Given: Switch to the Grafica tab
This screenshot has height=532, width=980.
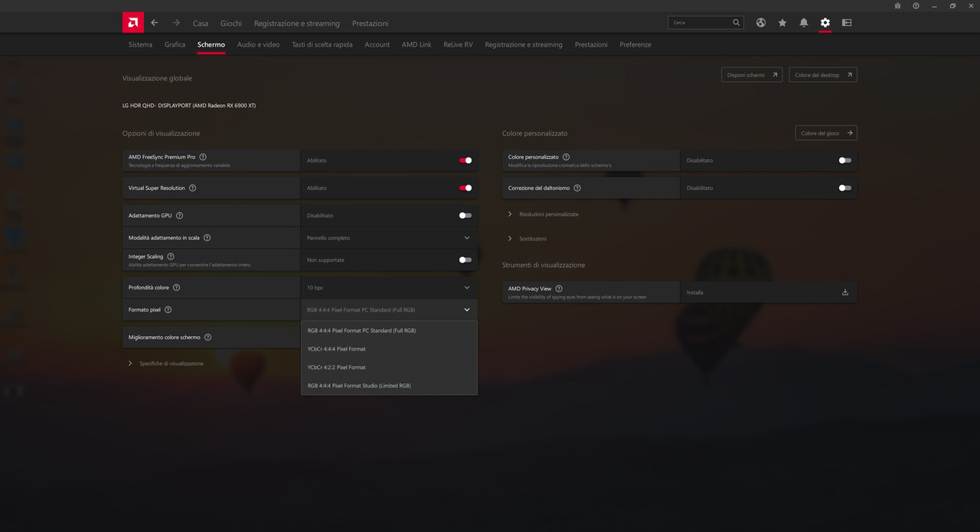Looking at the screenshot, I should [x=175, y=44].
